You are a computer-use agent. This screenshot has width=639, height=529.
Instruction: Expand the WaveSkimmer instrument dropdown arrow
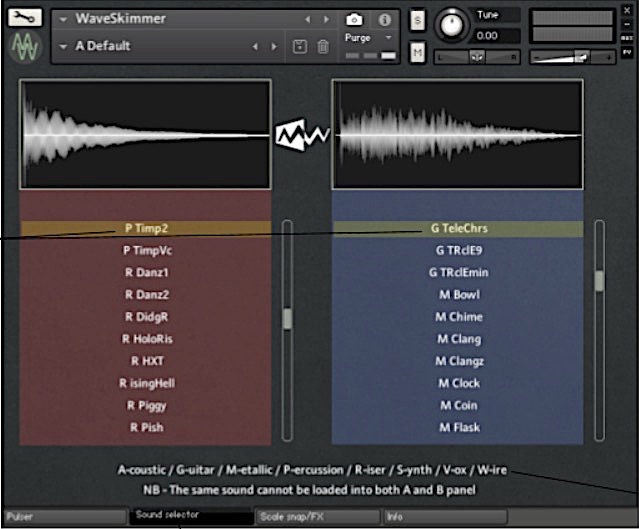pyautogui.click(x=63, y=19)
